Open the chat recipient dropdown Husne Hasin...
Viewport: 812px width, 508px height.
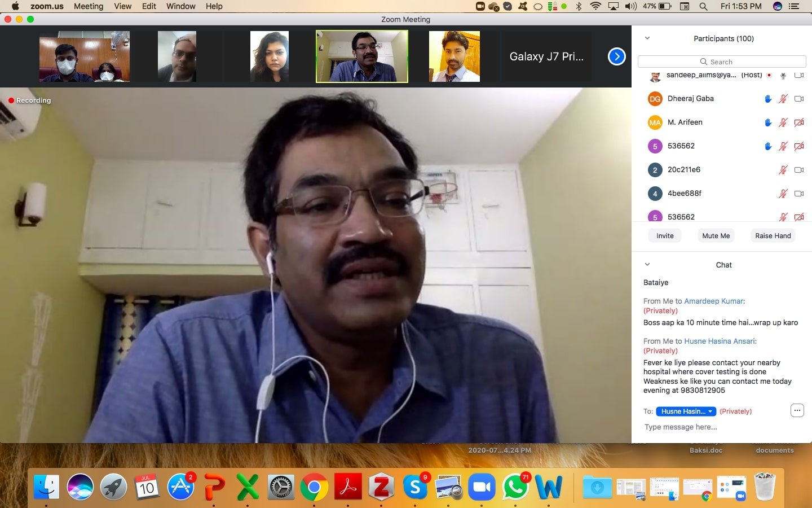686,411
